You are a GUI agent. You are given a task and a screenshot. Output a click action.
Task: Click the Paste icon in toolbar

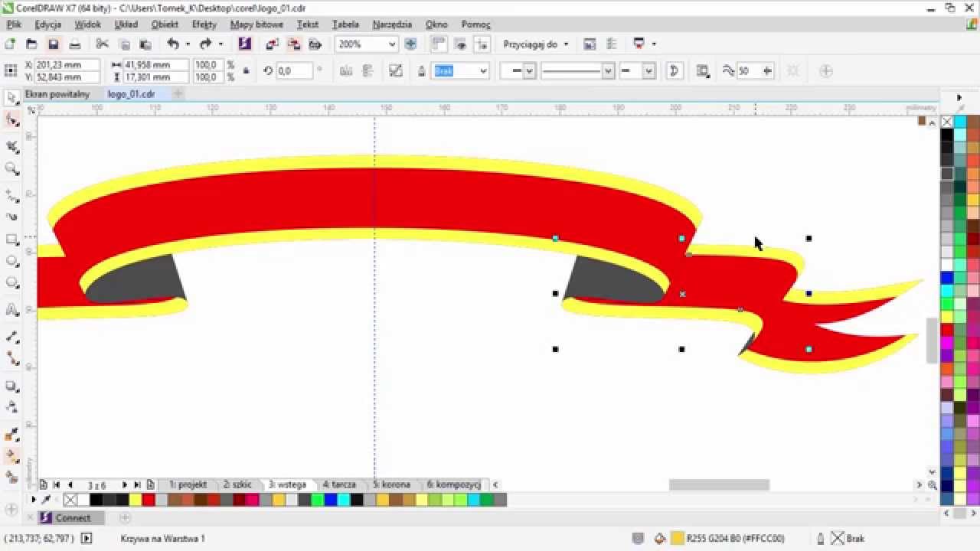pos(145,44)
